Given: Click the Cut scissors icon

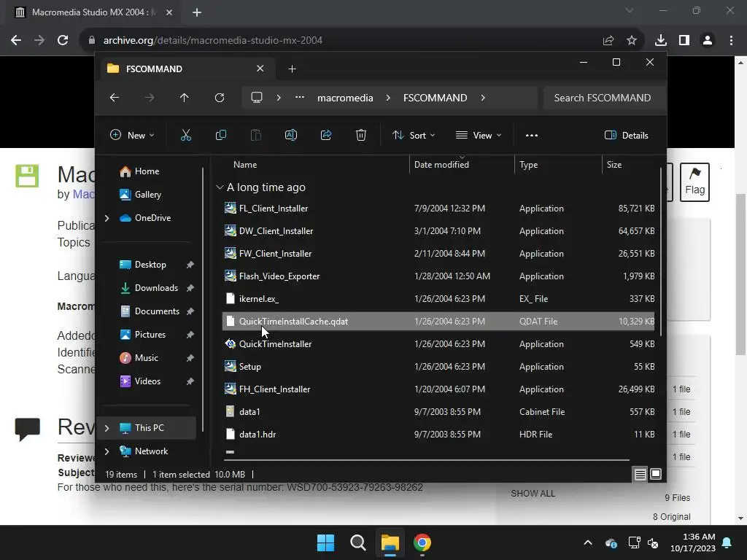Looking at the screenshot, I should (186, 135).
